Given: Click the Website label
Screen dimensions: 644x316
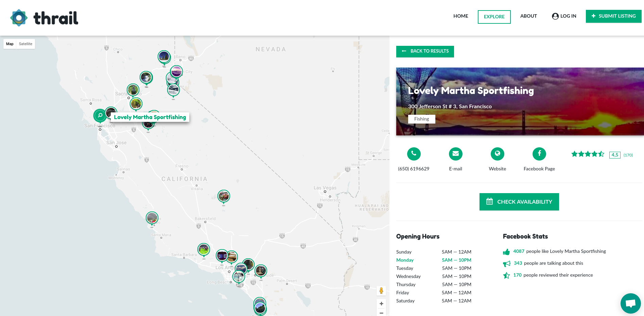Looking at the screenshot, I should pos(497,169).
